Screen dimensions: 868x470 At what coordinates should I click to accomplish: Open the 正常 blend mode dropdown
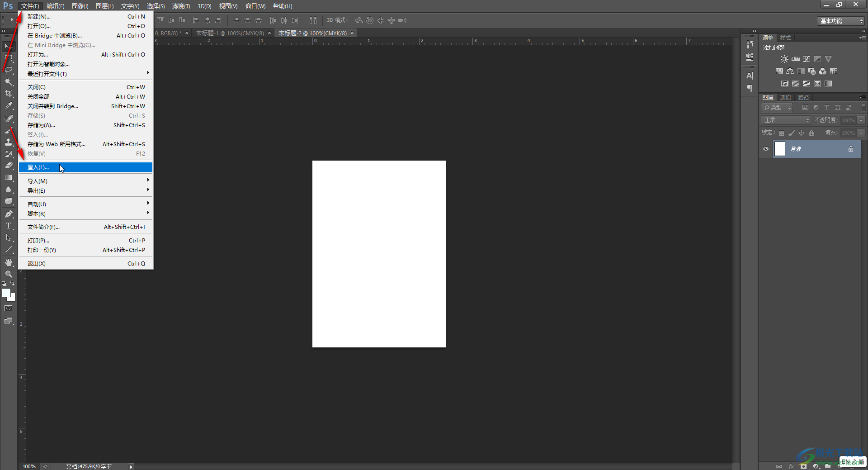coord(786,120)
